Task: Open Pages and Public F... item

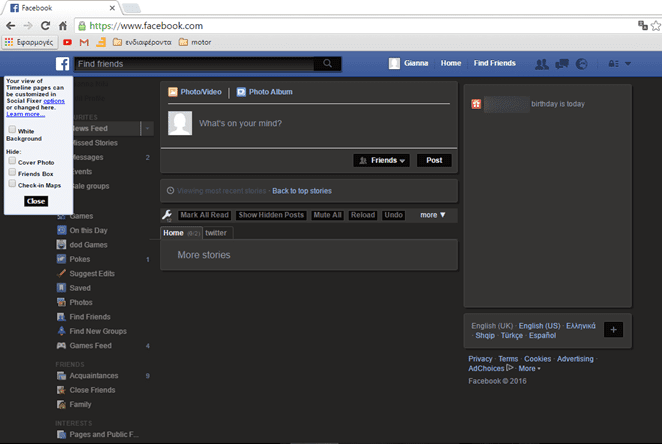Action: (x=98, y=434)
